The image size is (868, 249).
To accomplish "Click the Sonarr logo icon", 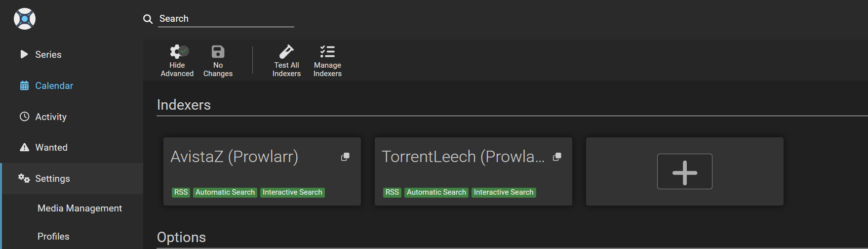I will pyautogui.click(x=25, y=19).
